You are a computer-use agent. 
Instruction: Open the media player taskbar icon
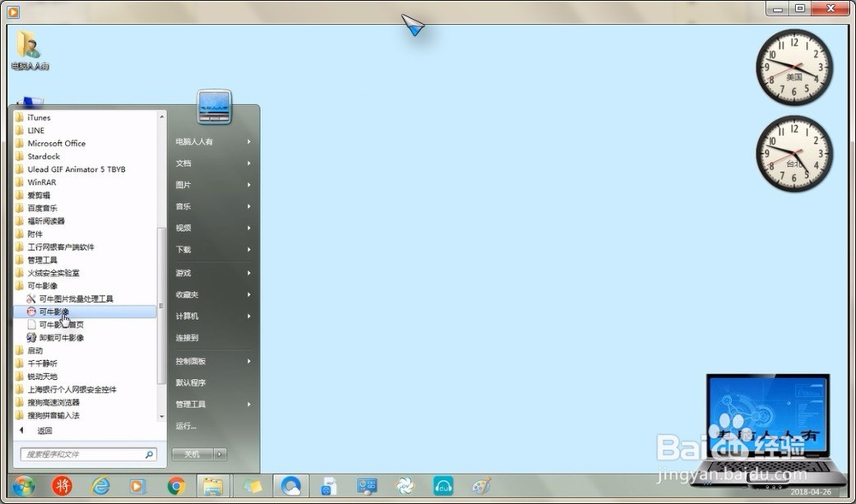[138, 486]
